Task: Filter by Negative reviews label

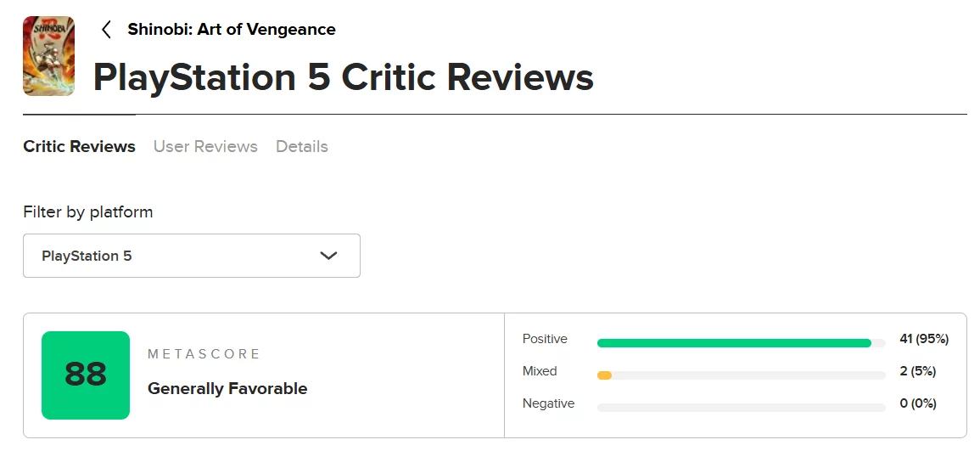Action: click(x=548, y=403)
